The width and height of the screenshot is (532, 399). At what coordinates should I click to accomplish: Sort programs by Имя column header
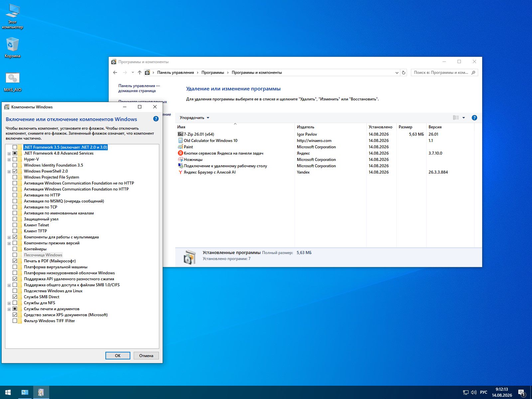coord(235,127)
